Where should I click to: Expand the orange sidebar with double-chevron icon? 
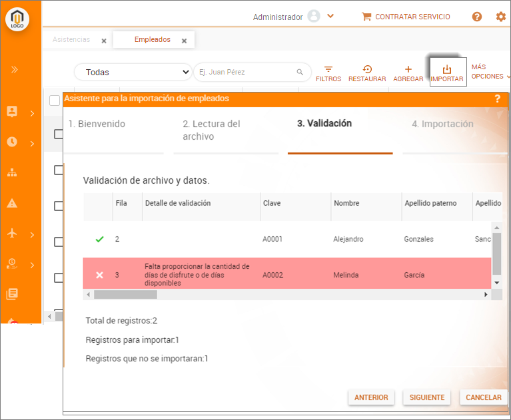(x=14, y=70)
